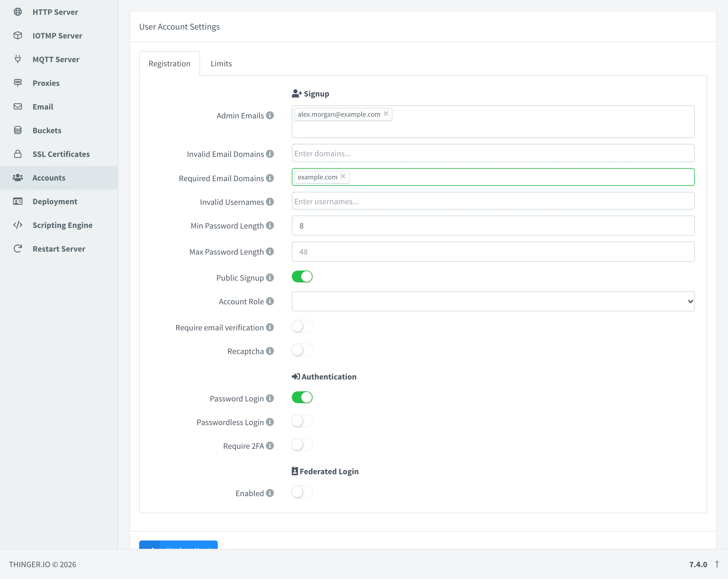Enable Federated Login toggle
728x579 pixels.
[302, 492]
